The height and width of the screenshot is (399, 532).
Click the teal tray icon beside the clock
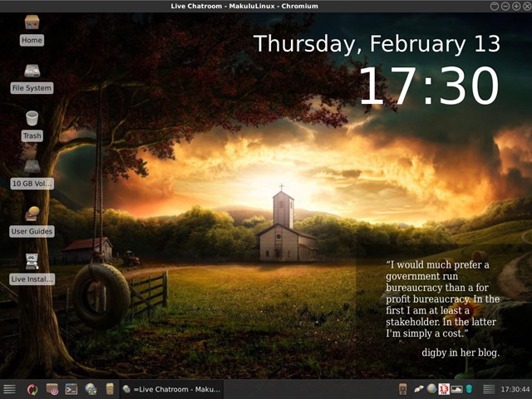469,389
